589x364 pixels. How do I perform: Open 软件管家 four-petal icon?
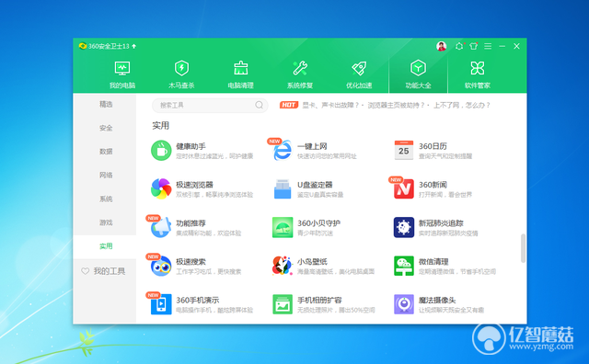(478, 68)
